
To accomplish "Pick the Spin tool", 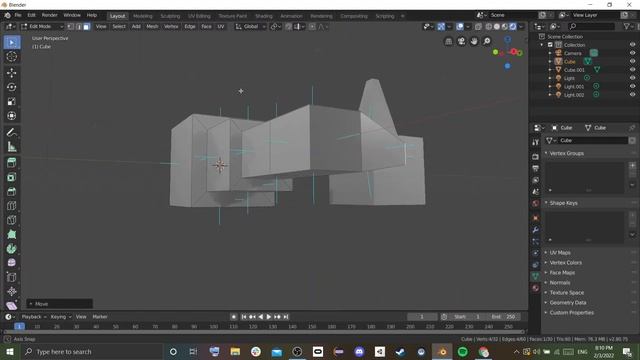I will point(12,248).
